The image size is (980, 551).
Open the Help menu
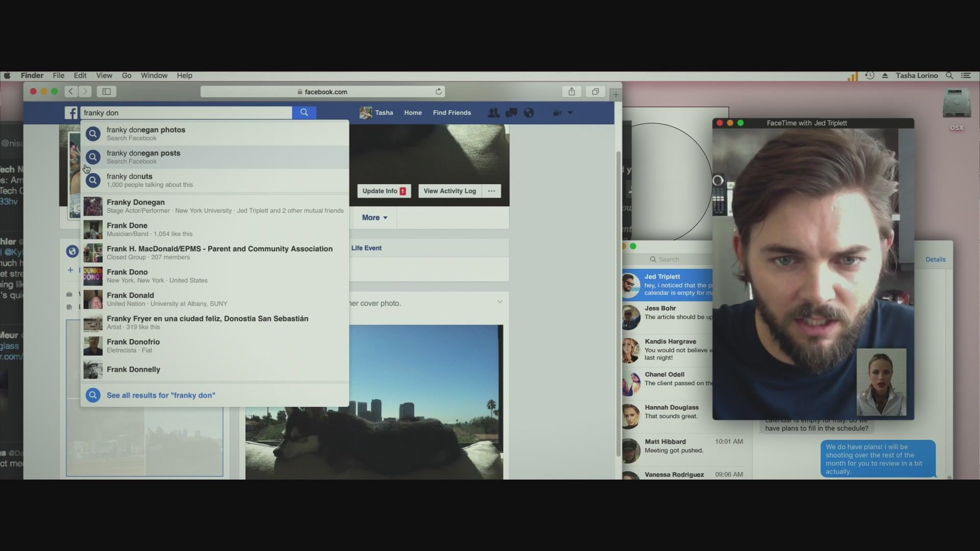(x=185, y=76)
